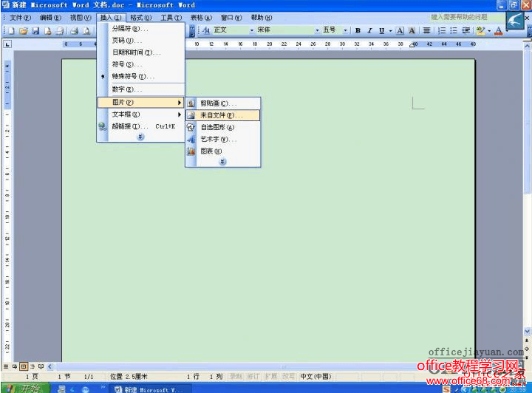
Task: Select 艺术字 in picture submenu
Action: [223, 140]
